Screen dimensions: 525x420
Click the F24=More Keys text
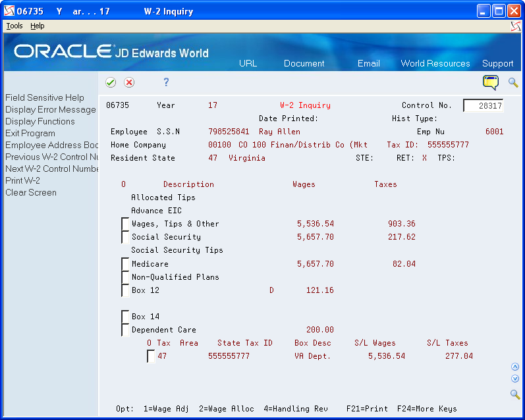(427, 409)
